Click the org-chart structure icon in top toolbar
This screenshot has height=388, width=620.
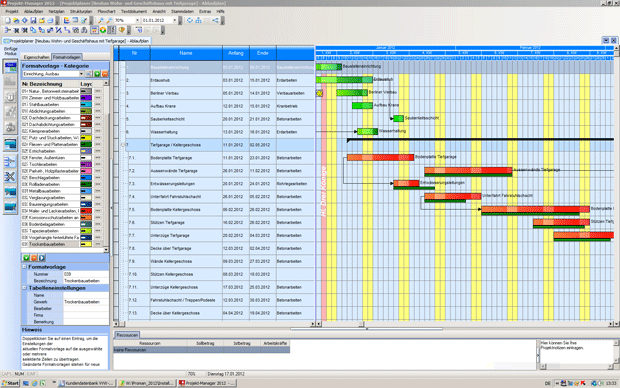pos(198,20)
